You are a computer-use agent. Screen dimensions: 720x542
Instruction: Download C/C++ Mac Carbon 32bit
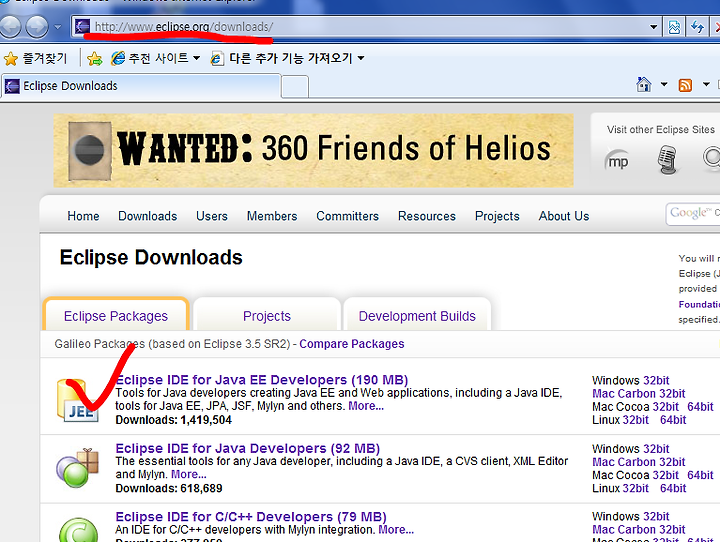click(638, 530)
